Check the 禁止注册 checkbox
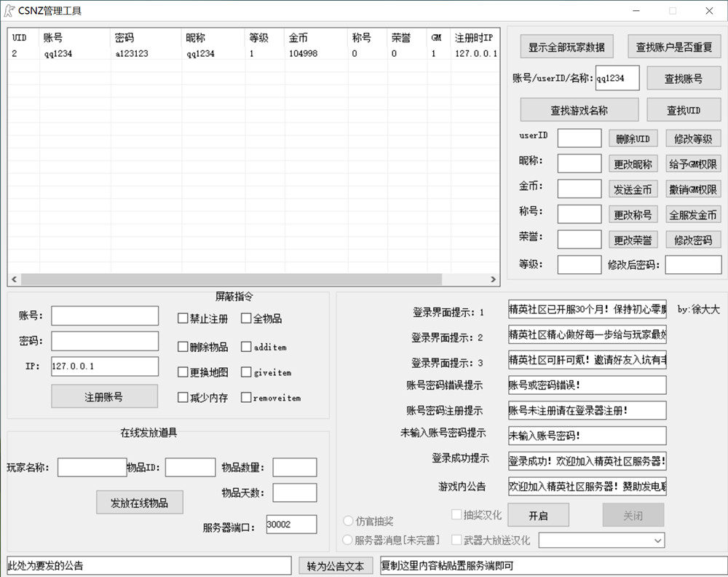728x577 pixels. (x=183, y=318)
